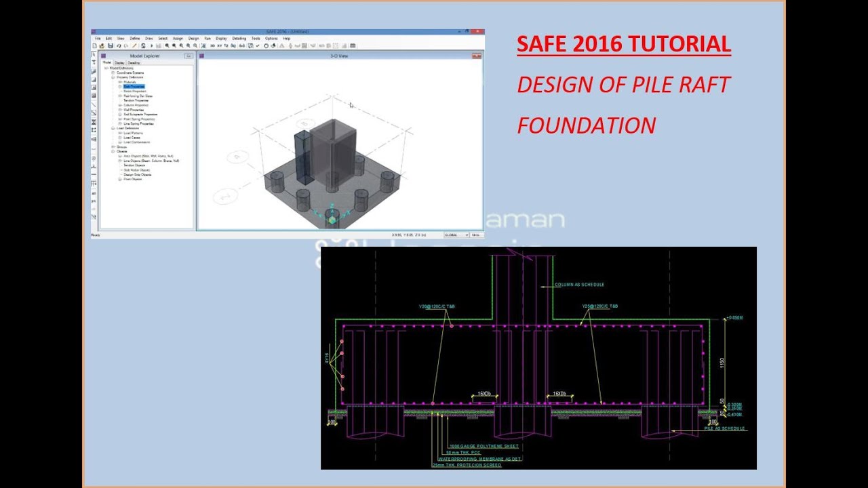Select the pointer tool in left toolbar
This screenshot has height=488, width=868.
point(94,54)
